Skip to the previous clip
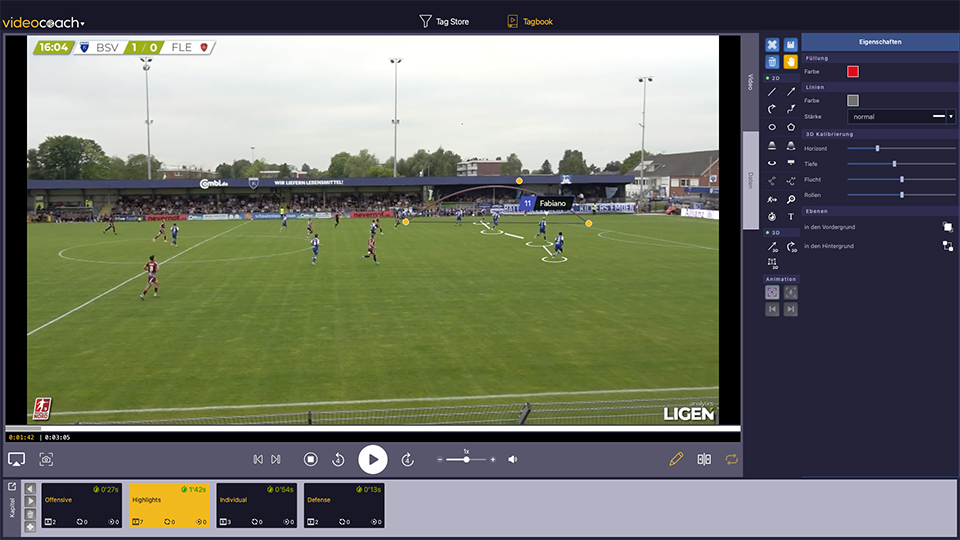 [258, 459]
